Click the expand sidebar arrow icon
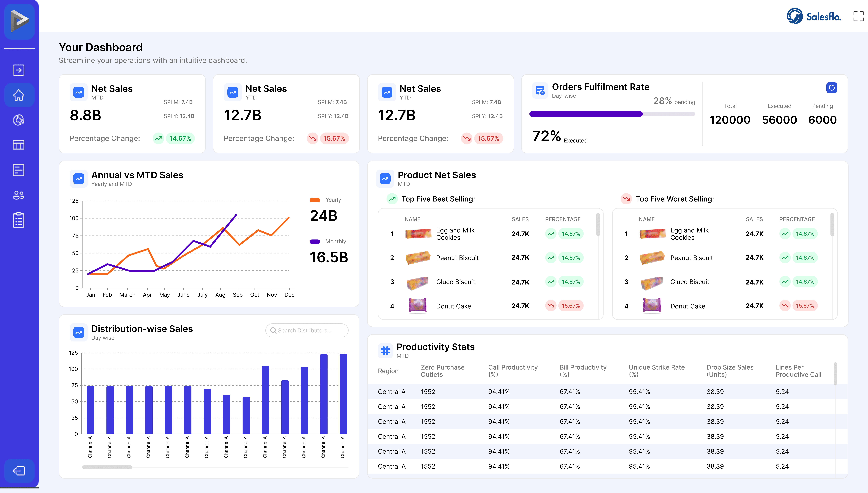Viewport: 868px width, 493px height. click(19, 70)
